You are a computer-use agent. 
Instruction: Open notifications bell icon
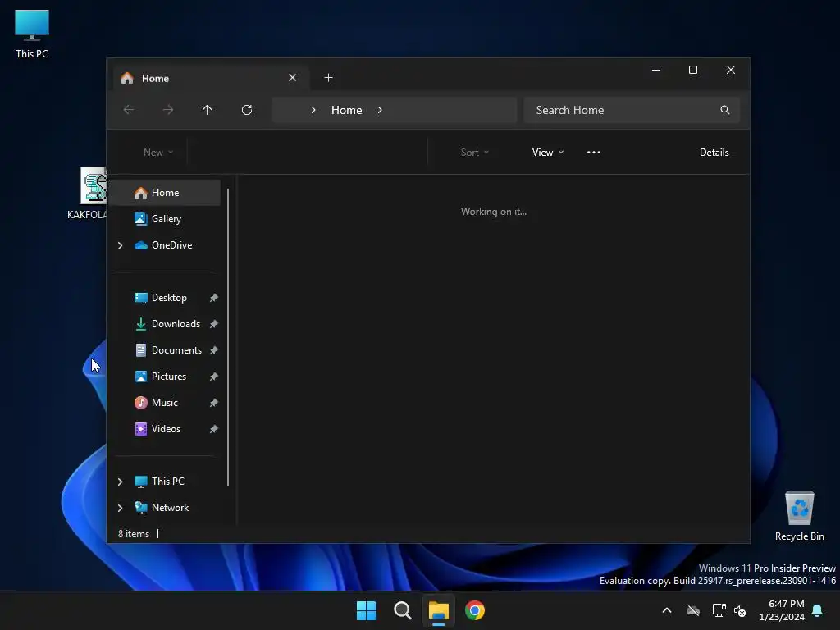pos(818,610)
